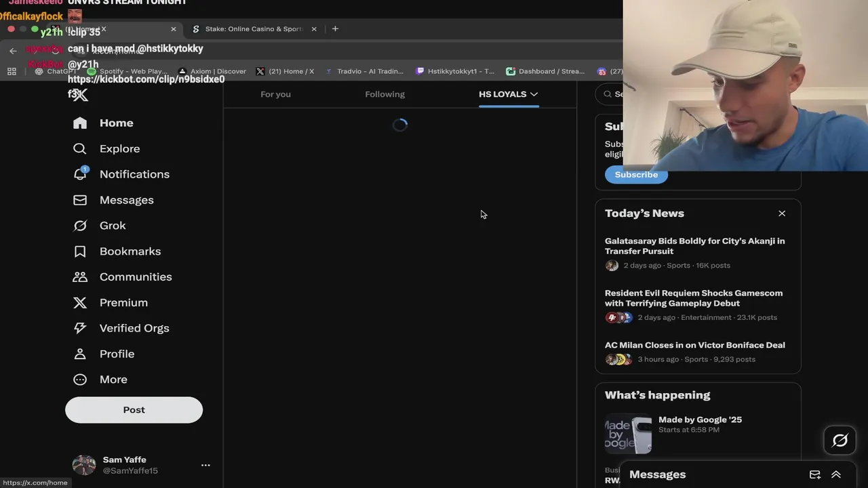Image resolution: width=868 pixels, height=488 pixels.
Task: Click the Subscribe button
Action: click(x=636, y=175)
